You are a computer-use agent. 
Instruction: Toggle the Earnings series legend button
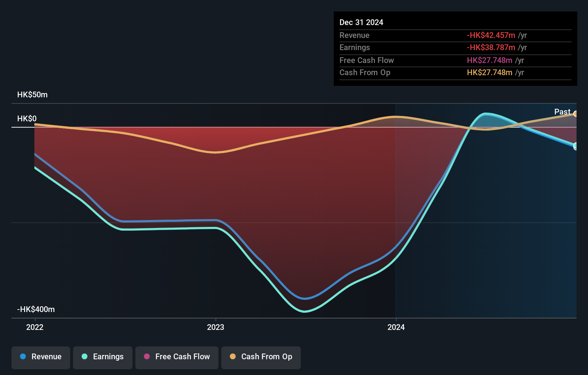pyautogui.click(x=103, y=357)
